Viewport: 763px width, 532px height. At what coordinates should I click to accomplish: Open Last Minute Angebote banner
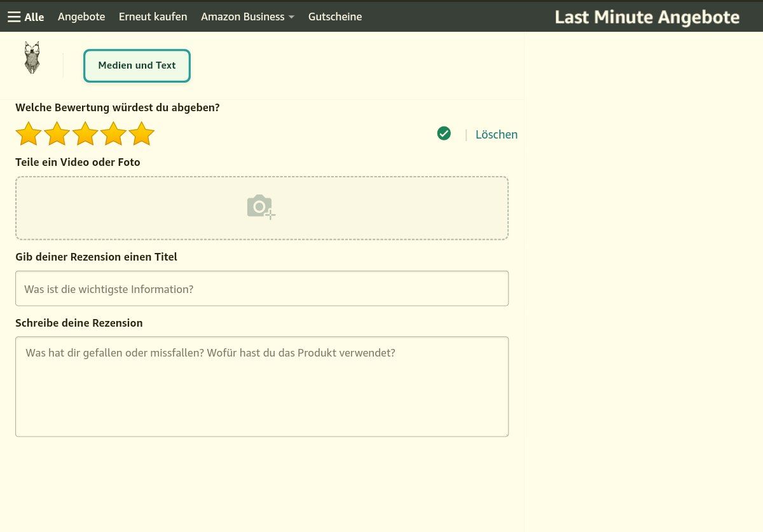(x=647, y=17)
